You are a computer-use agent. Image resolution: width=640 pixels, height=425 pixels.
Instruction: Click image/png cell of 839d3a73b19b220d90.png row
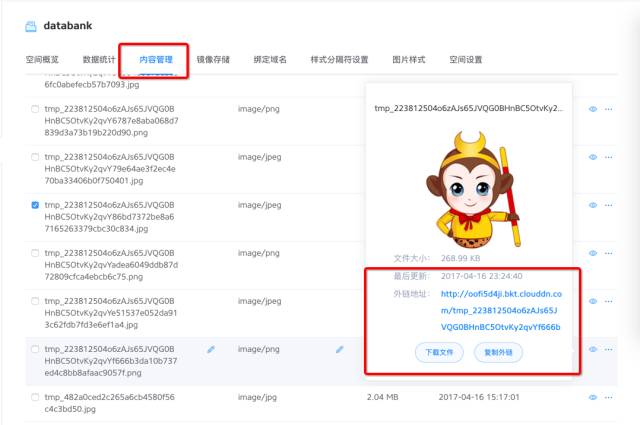coord(259,109)
